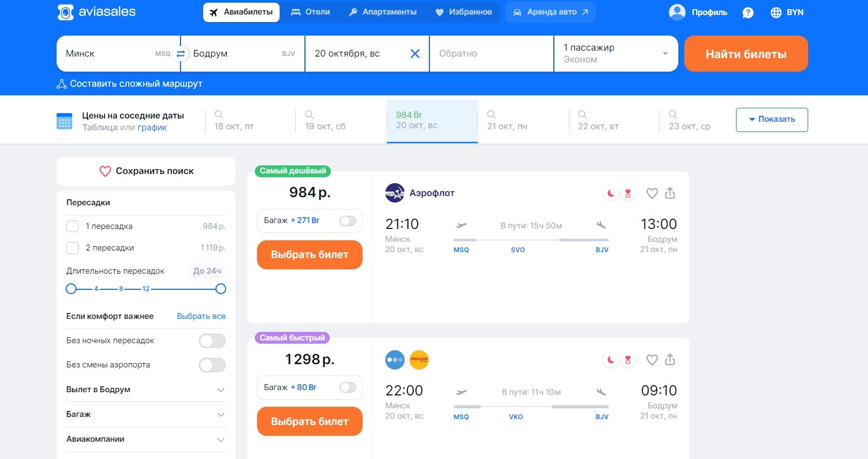The image size is (868, 459).
Task: Click hourglass icon on 1298 р. ticket
Action: point(628,360)
